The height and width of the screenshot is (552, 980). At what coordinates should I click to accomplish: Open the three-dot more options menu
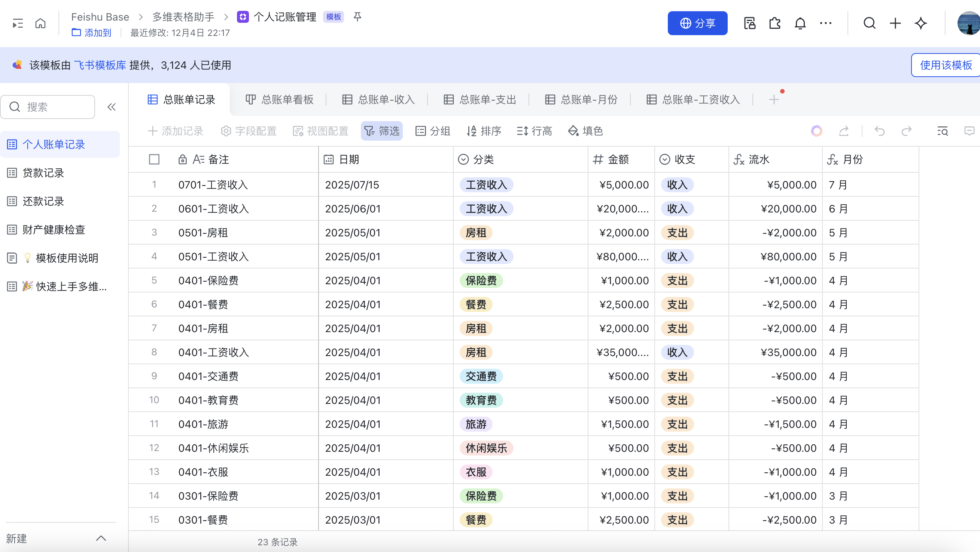point(825,24)
